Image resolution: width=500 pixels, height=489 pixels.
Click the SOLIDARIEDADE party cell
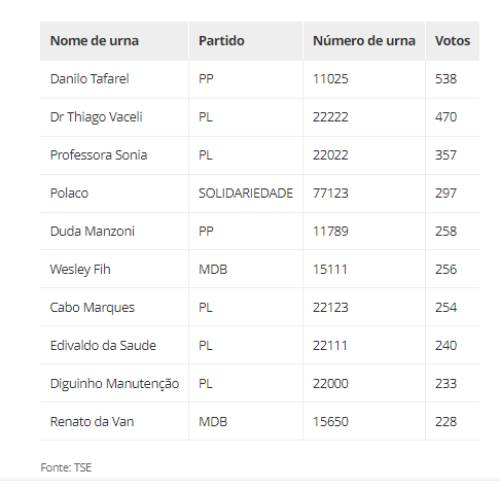[x=246, y=193]
